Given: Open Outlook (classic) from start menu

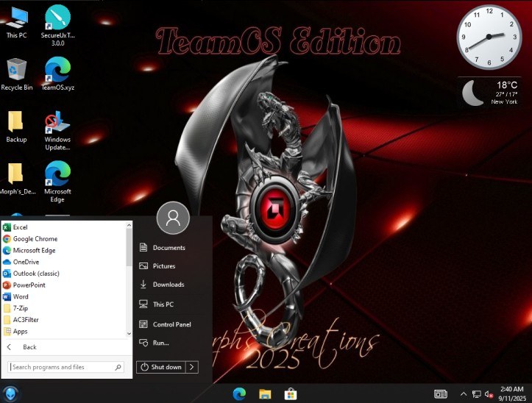Looking at the screenshot, I should pos(64,274).
